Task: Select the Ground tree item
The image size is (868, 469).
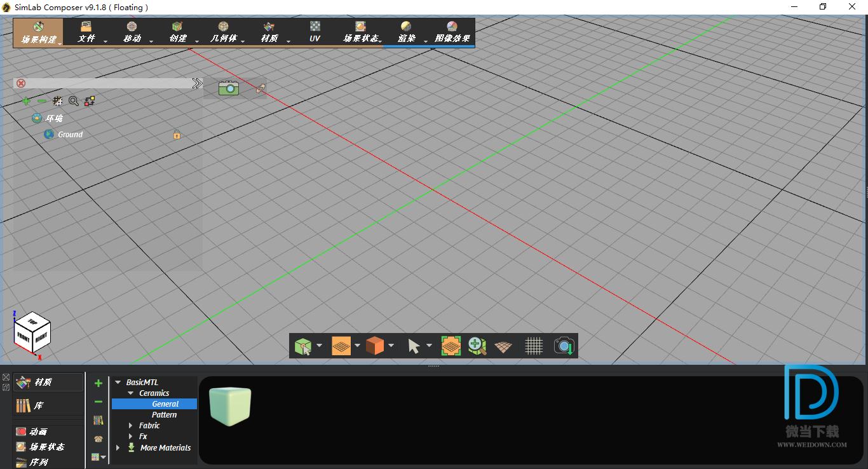Action: coord(64,135)
